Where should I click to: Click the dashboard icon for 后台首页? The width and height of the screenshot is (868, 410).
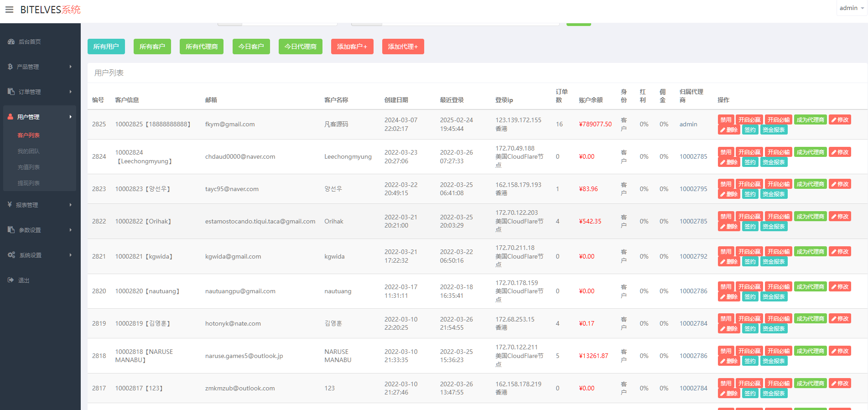(x=11, y=42)
